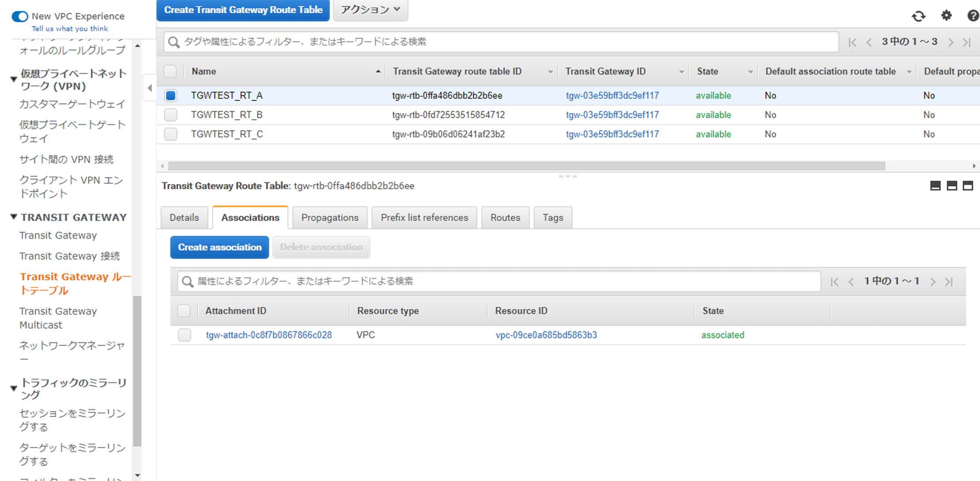
Task: Go to previous page of route tables
Action: pyautogui.click(x=869, y=42)
